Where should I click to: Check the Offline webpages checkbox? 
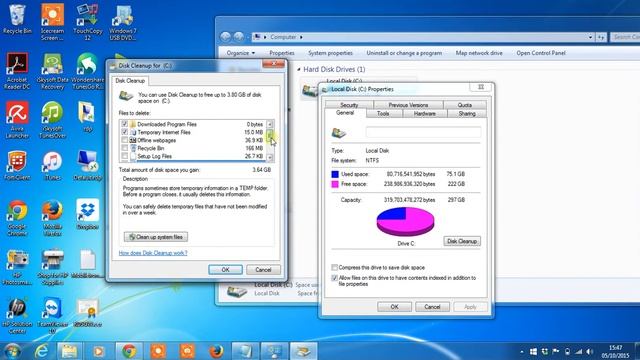(124, 140)
